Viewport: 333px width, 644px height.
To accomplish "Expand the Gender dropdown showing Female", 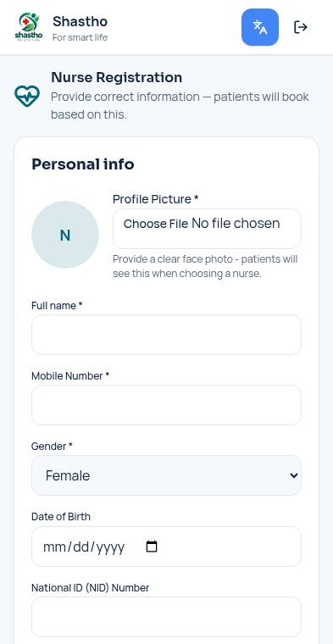I will (x=166, y=475).
